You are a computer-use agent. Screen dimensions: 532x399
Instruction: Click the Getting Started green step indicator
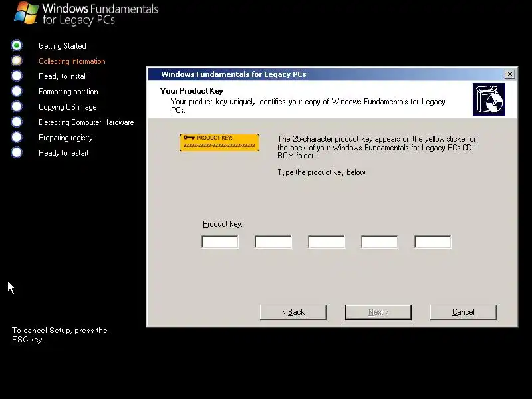(x=17, y=45)
